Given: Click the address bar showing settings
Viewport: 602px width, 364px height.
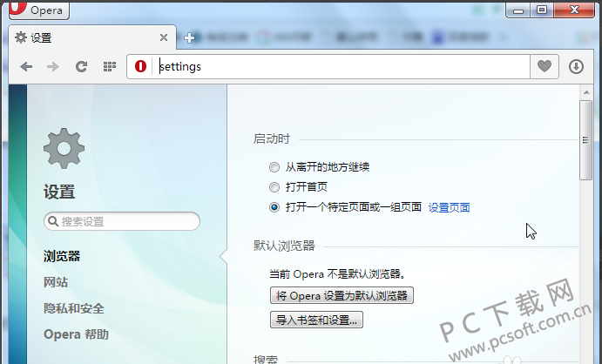Looking at the screenshot, I should (328, 67).
